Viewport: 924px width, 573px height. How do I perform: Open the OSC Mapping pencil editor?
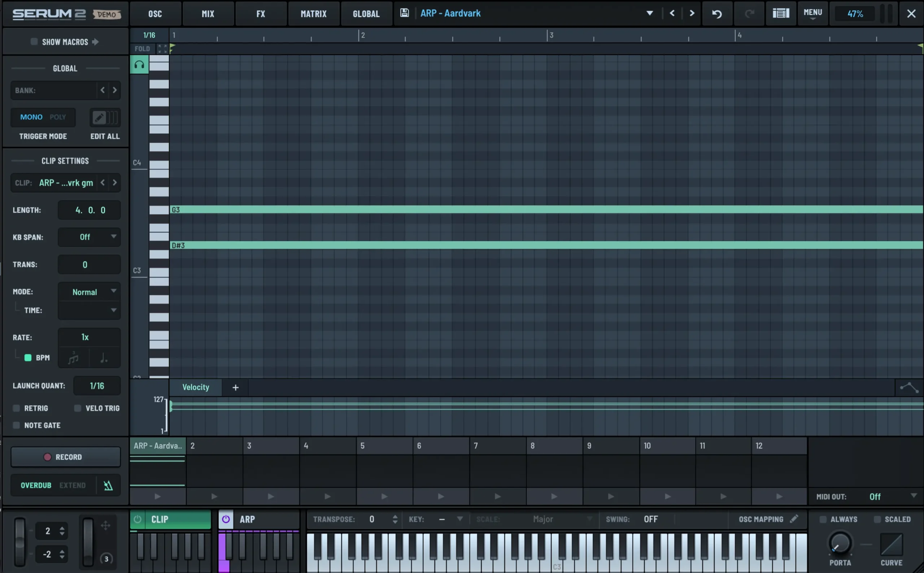794,518
